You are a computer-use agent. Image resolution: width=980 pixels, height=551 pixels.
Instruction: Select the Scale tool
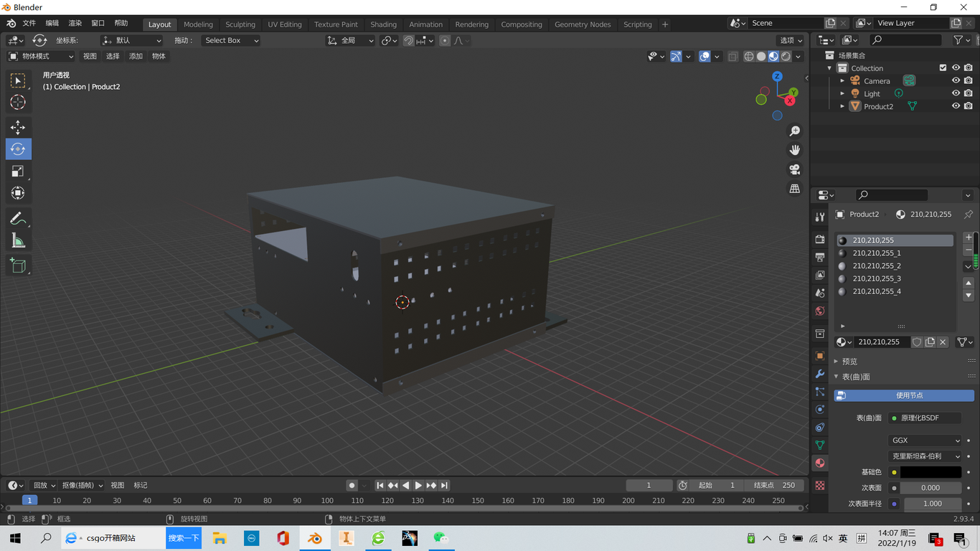point(18,171)
